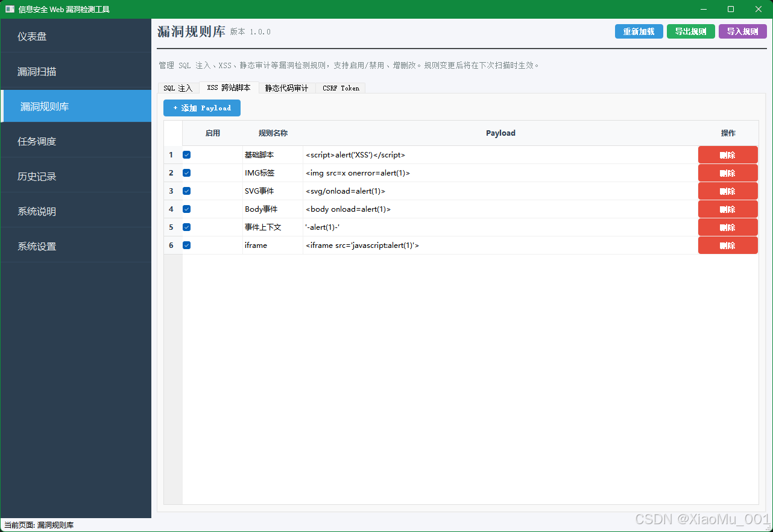
Task: Click the 重新加载 button
Action: 639,31
